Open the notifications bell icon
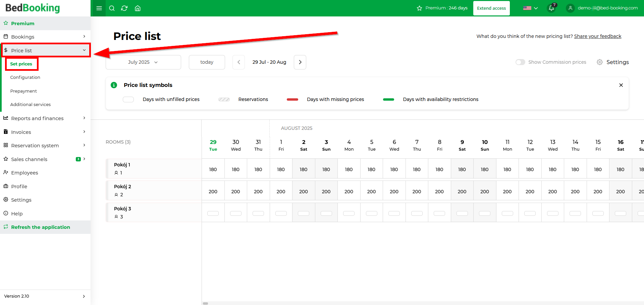 [551, 8]
